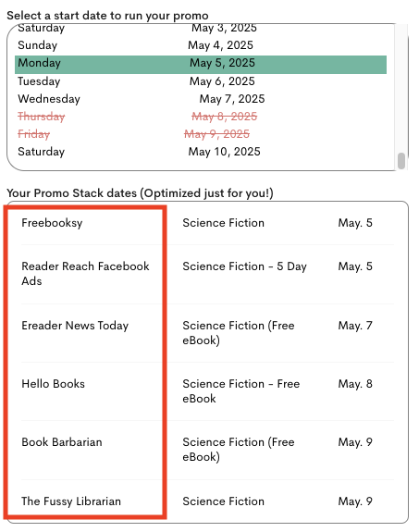Click Science Fiction - Free eBook for Hello Books

(x=241, y=391)
